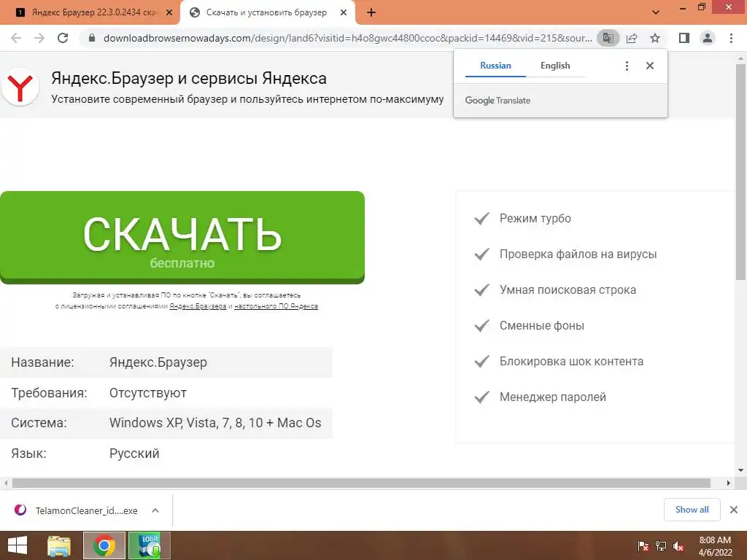Click the browser back arrow
The image size is (747, 560).
(16, 38)
